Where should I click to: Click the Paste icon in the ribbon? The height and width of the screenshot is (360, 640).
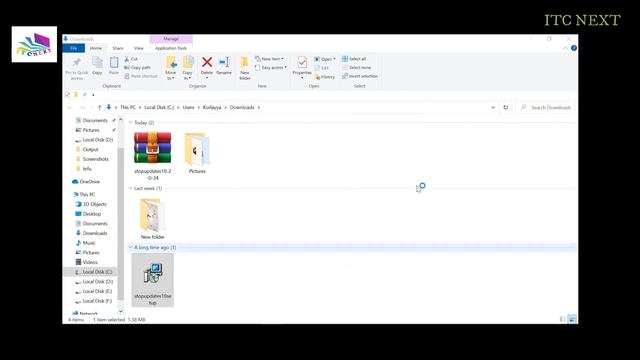tap(114, 66)
